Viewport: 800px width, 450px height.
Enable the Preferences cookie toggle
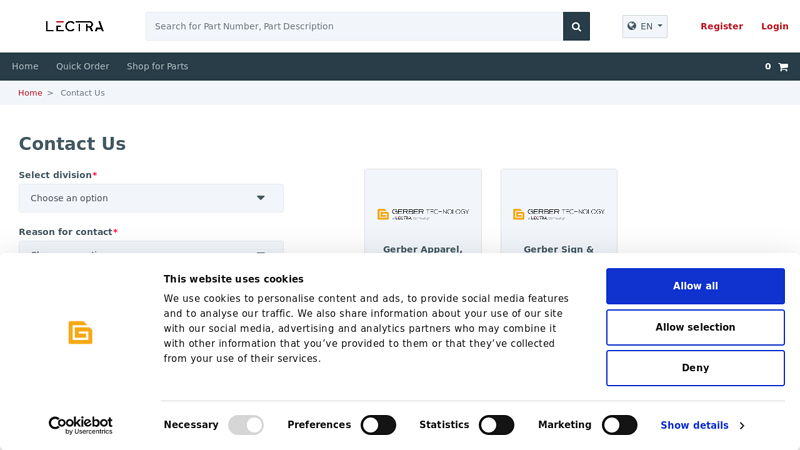(x=378, y=425)
